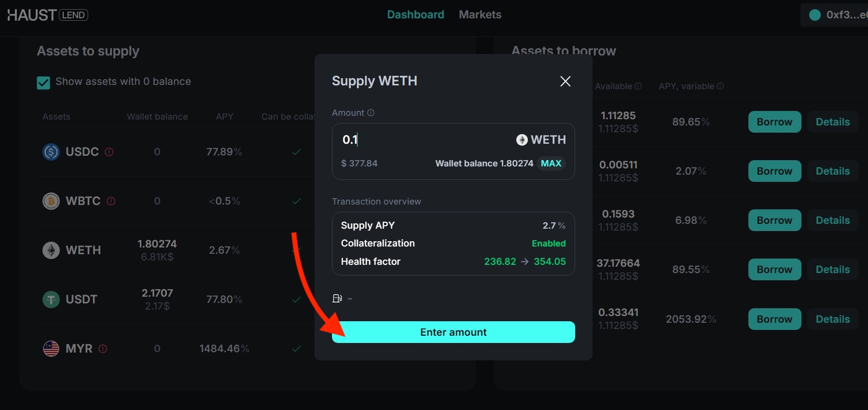The width and height of the screenshot is (868, 410).
Task: Click the USDT tether icon
Action: [x=51, y=300]
